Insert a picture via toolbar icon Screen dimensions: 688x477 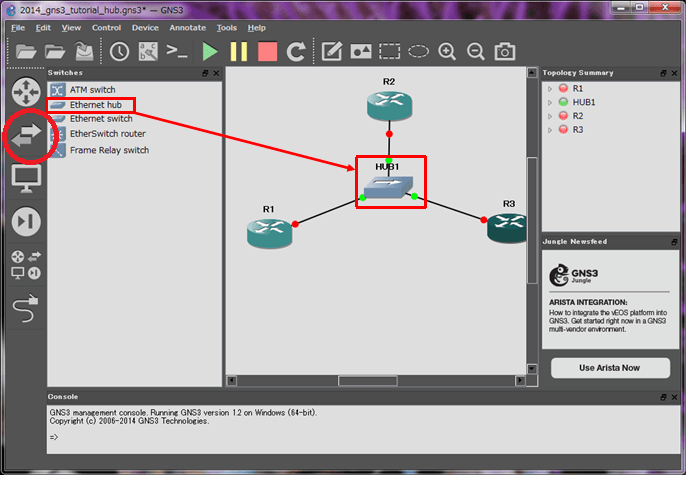click(x=361, y=52)
